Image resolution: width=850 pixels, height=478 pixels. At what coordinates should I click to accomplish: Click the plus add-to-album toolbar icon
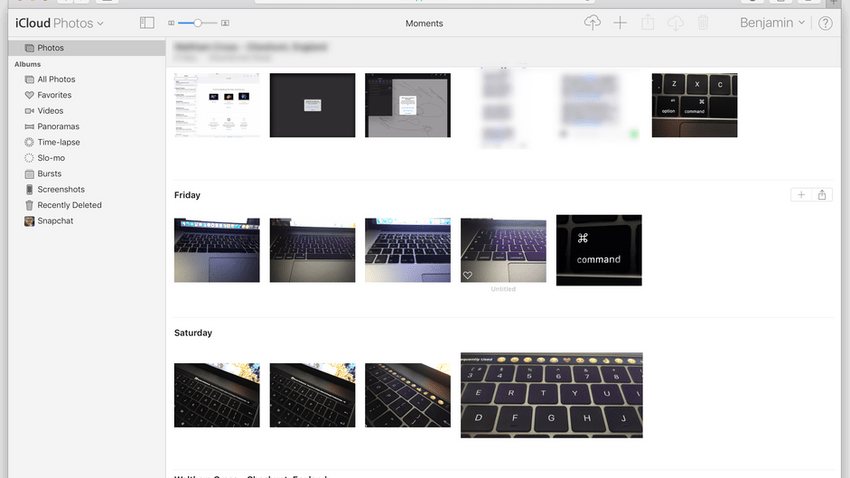pyautogui.click(x=620, y=23)
